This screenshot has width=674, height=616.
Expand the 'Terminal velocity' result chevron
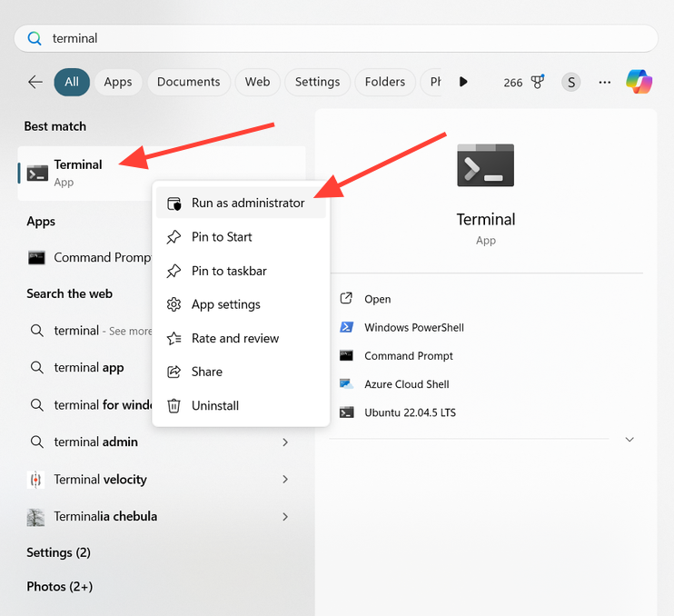tap(285, 479)
